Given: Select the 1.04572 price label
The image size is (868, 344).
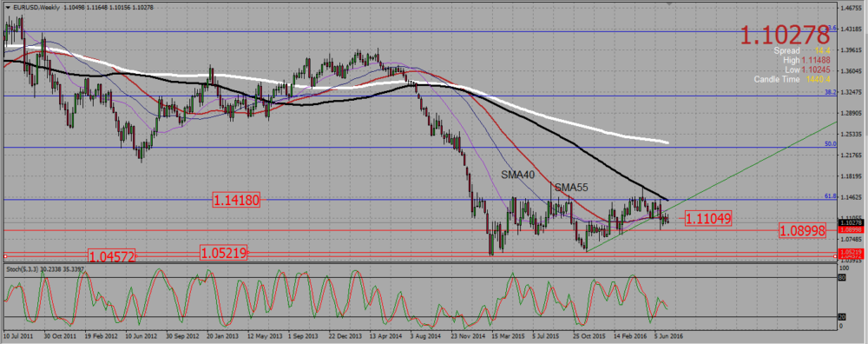Looking at the screenshot, I should (x=112, y=256).
